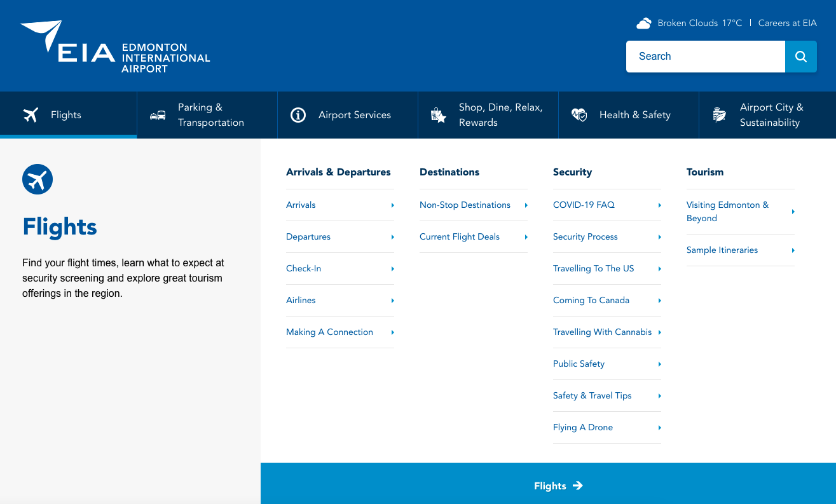This screenshot has width=836, height=504.
Task: Click the arrow beside Sample Itineraries
Action: tap(793, 250)
